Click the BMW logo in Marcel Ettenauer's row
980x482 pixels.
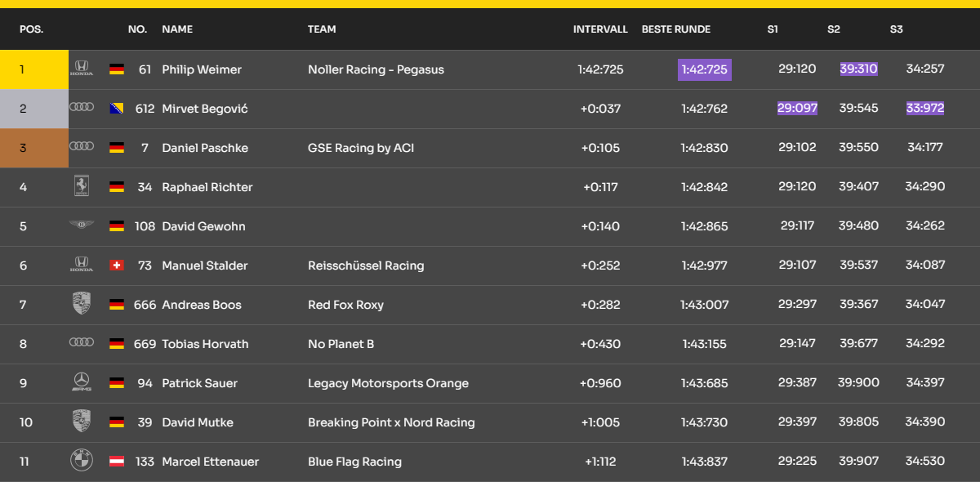81,461
